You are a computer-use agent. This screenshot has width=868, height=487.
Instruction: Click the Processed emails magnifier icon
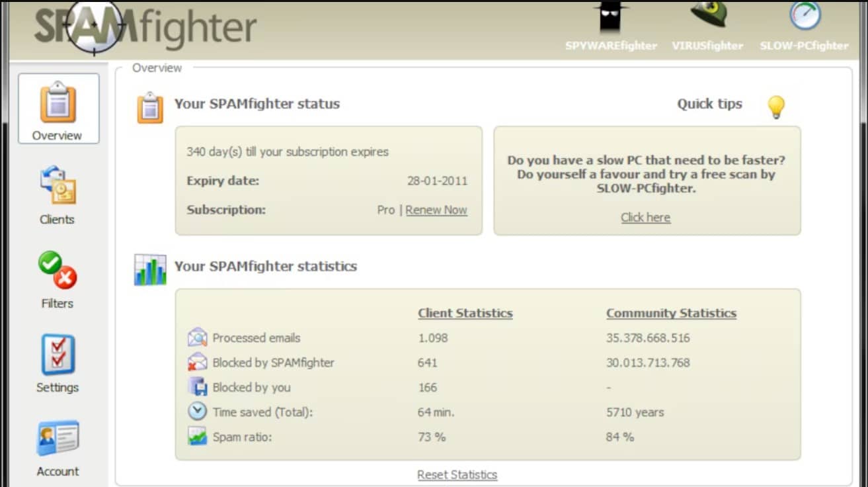197,337
